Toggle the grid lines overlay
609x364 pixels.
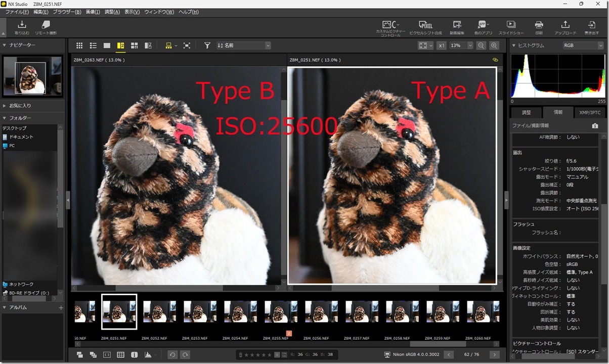pyautogui.click(x=120, y=355)
